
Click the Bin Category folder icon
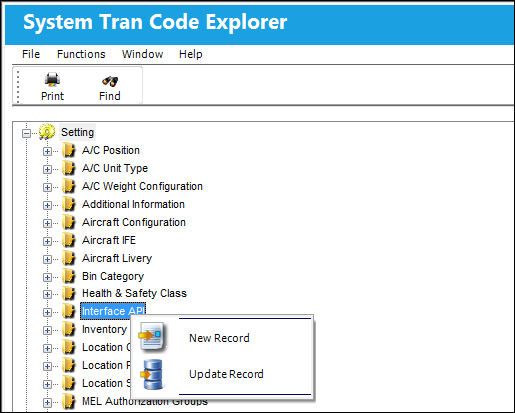(x=69, y=276)
